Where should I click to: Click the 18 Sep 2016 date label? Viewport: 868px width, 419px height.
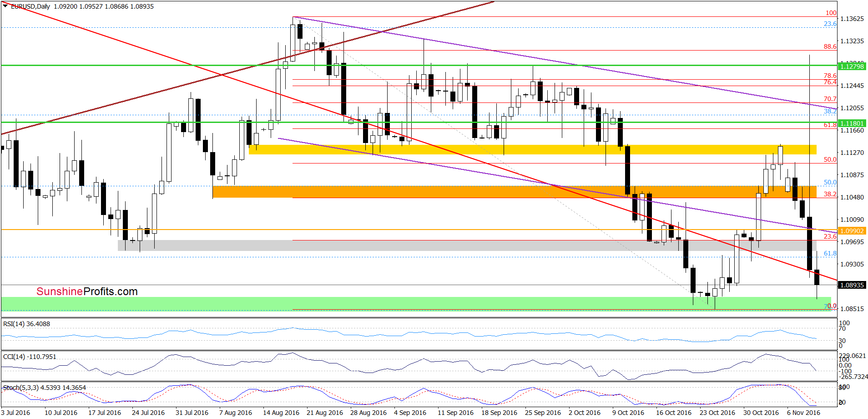click(x=500, y=413)
